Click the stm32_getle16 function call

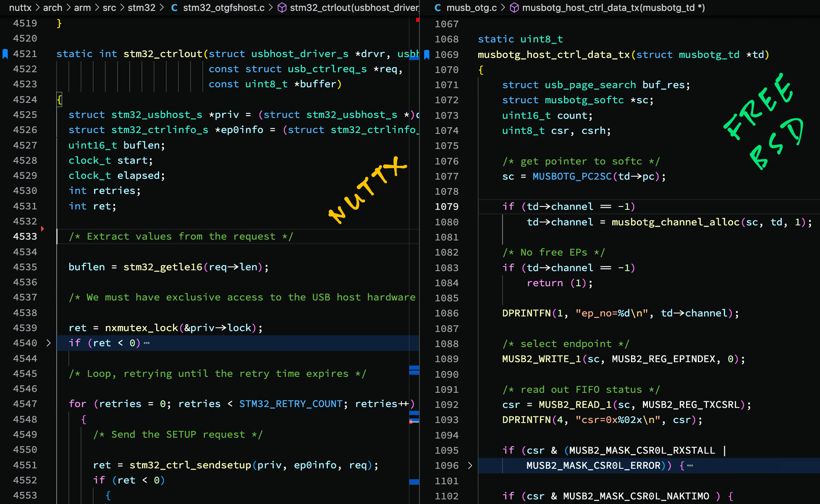click(x=163, y=267)
